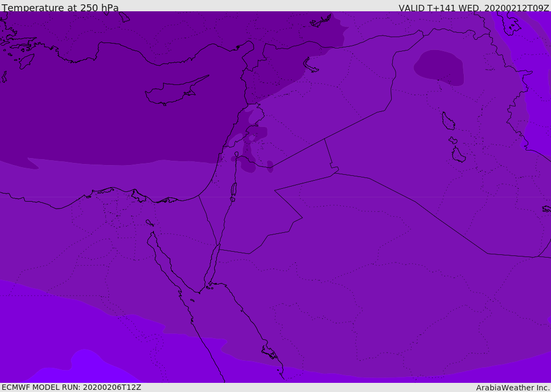Click the 'ArabiaWeather Inc' credit text

click(x=512, y=388)
